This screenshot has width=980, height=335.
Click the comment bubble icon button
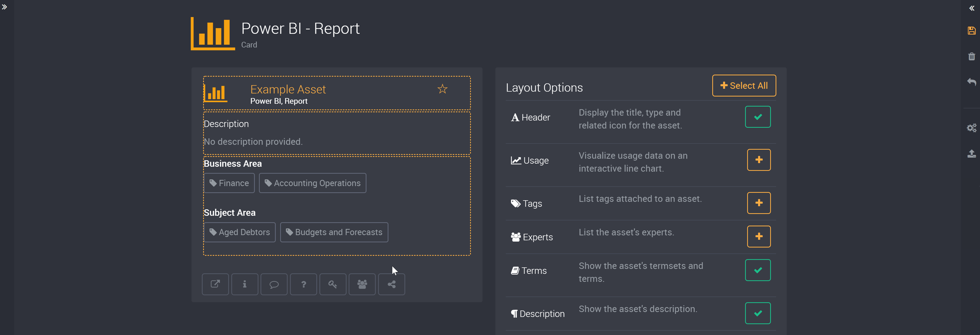tap(274, 284)
